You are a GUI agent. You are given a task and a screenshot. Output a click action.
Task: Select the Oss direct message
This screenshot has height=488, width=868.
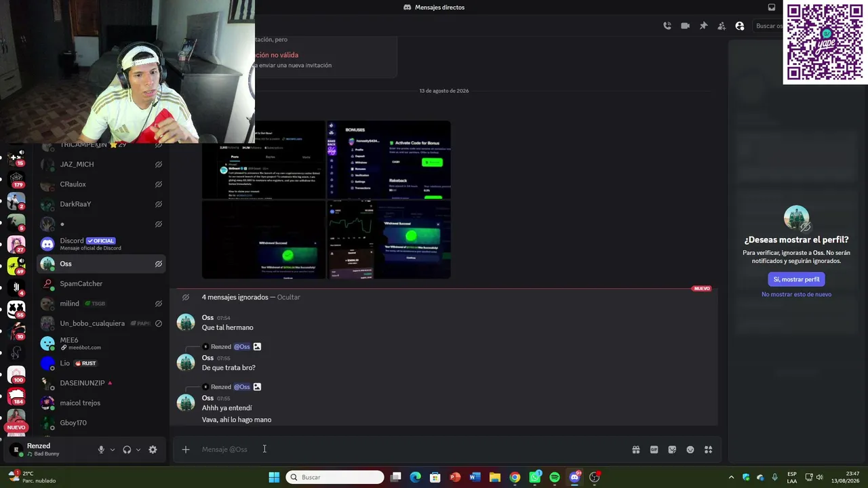pos(101,264)
